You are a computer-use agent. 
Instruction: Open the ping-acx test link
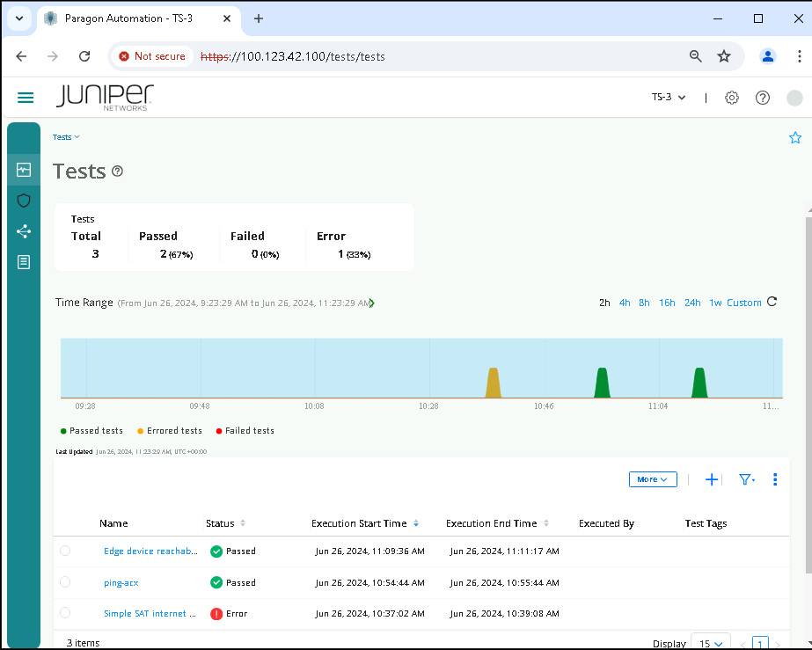pyautogui.click(x=121, y=582)
